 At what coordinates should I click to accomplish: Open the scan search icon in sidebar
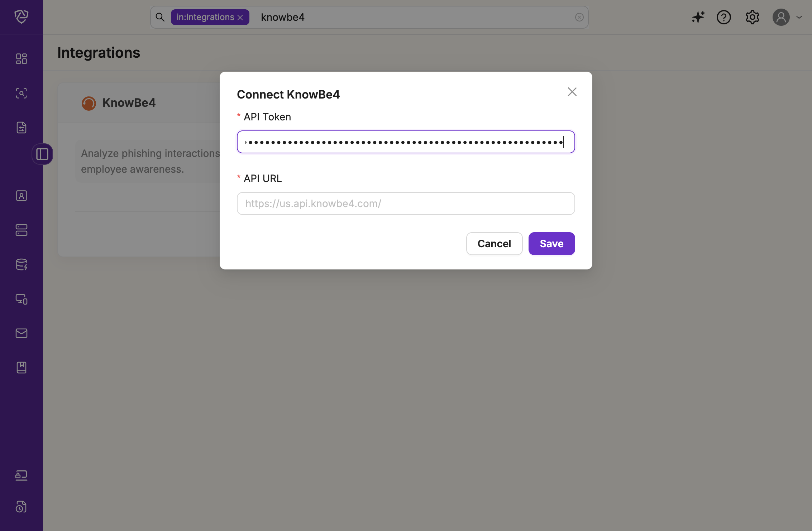point(22,93)
